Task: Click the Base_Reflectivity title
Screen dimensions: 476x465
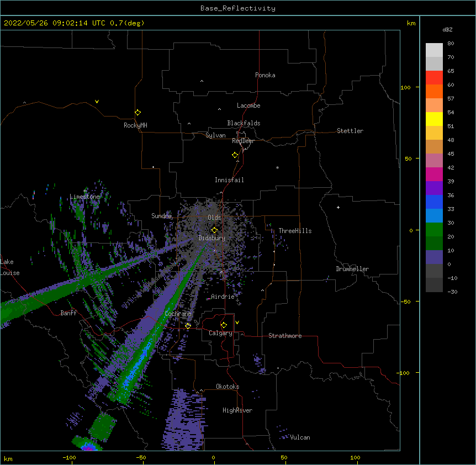Action: [x=238, y=8]
